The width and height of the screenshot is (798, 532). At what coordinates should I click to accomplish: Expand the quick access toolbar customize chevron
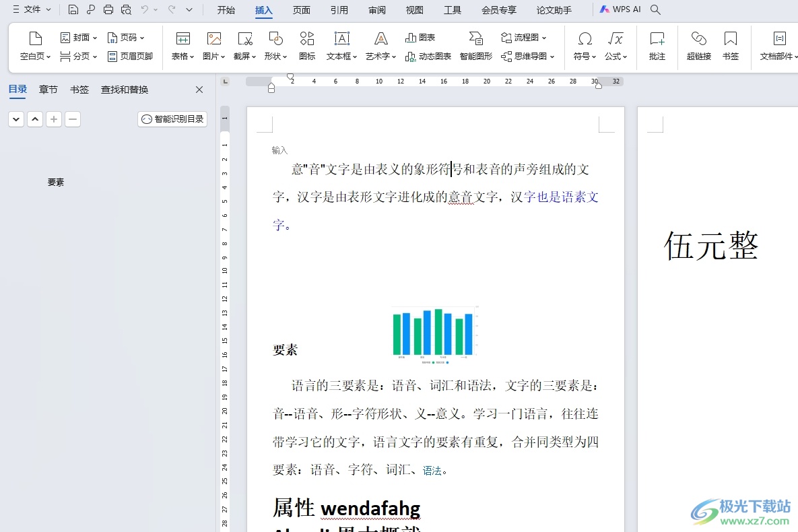[189, 9]
